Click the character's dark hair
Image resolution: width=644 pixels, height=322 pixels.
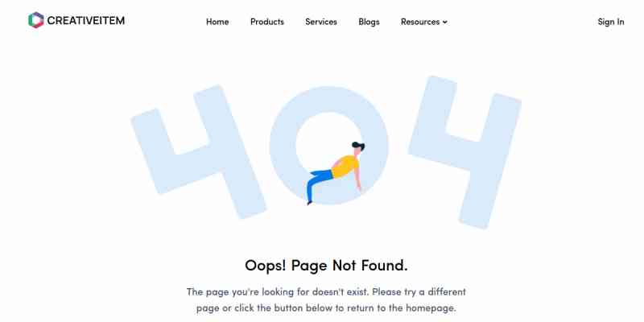tap(357, 146)
